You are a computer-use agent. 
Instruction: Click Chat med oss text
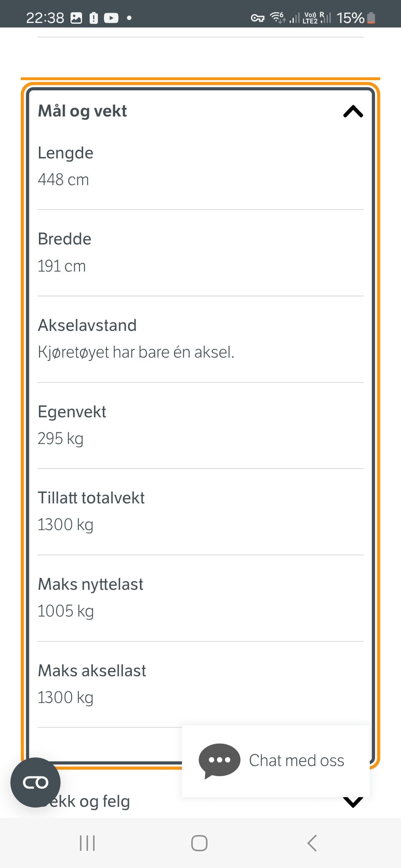point(297,760)
